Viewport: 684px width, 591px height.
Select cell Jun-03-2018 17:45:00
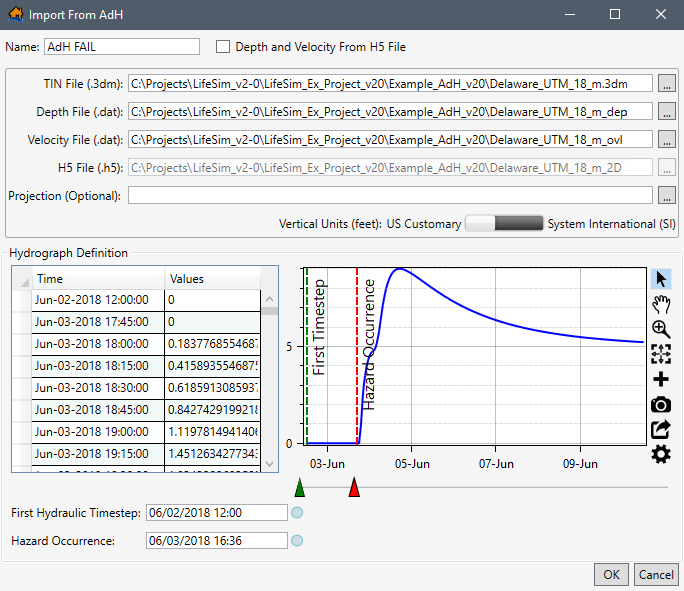(98, 322)
